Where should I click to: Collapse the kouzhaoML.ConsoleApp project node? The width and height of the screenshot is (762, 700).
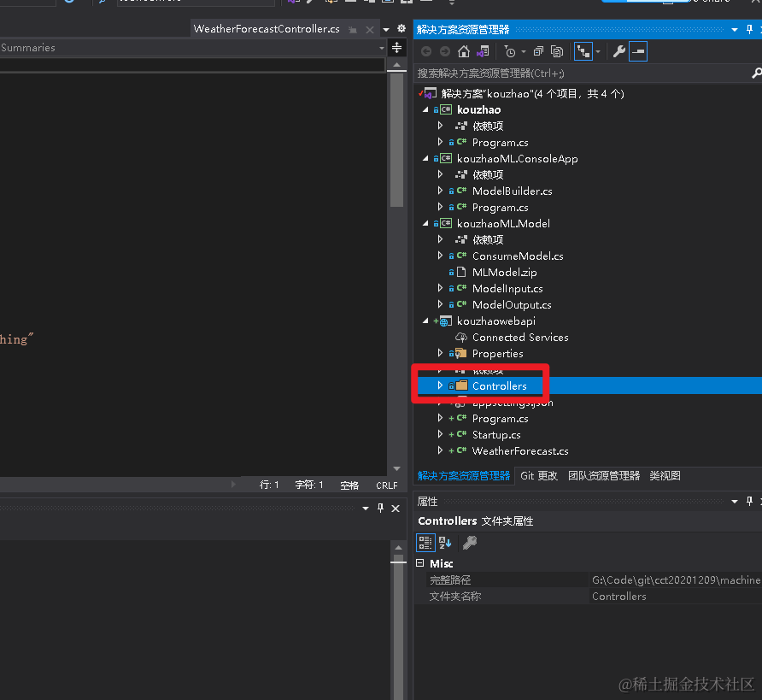[425, 158]
